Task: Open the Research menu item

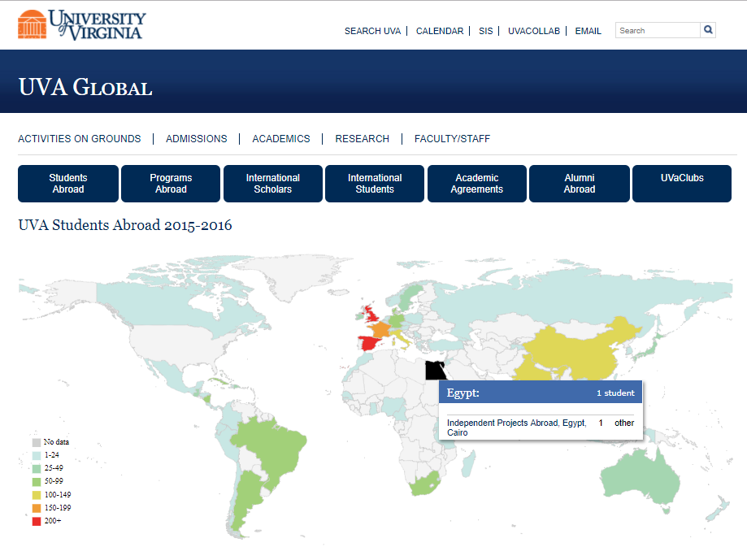Action: [x=362, y=139]
